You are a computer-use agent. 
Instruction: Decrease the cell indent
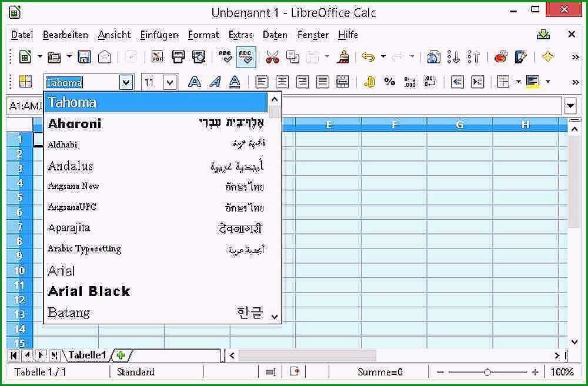[457, 82]
